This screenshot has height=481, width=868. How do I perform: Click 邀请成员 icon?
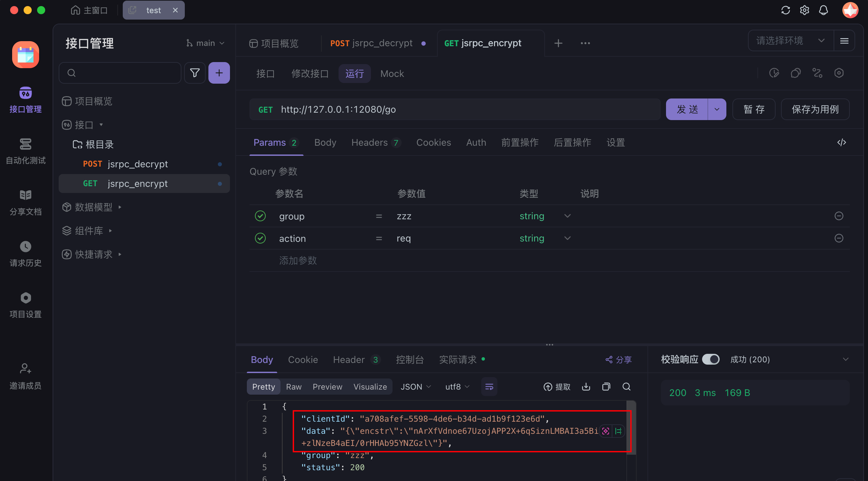[x=26, y=368]
